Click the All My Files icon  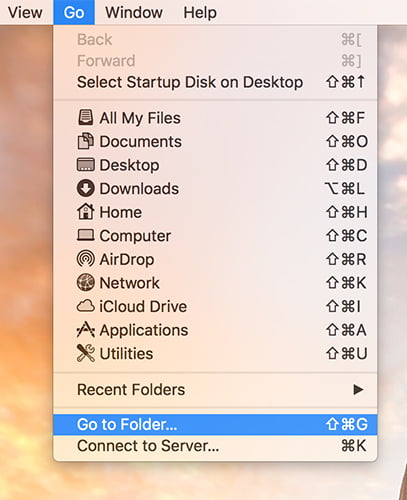coord(86,118)
